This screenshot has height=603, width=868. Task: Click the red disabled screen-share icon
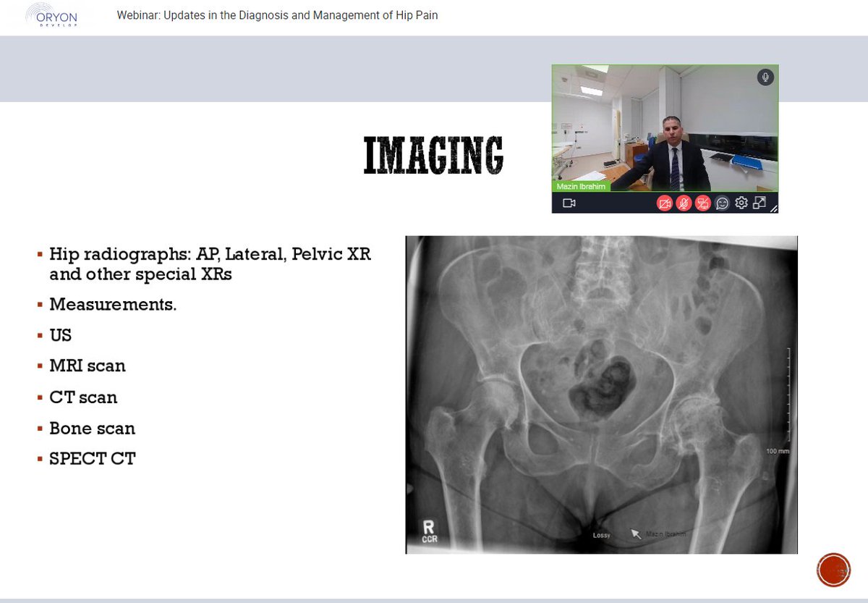[x=701, y=203]
